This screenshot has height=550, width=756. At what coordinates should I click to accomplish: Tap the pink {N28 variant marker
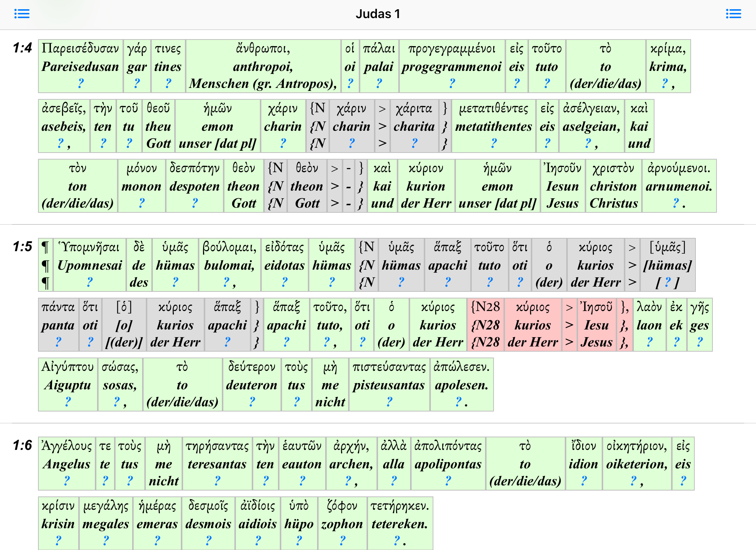click(x=485, y=325)
